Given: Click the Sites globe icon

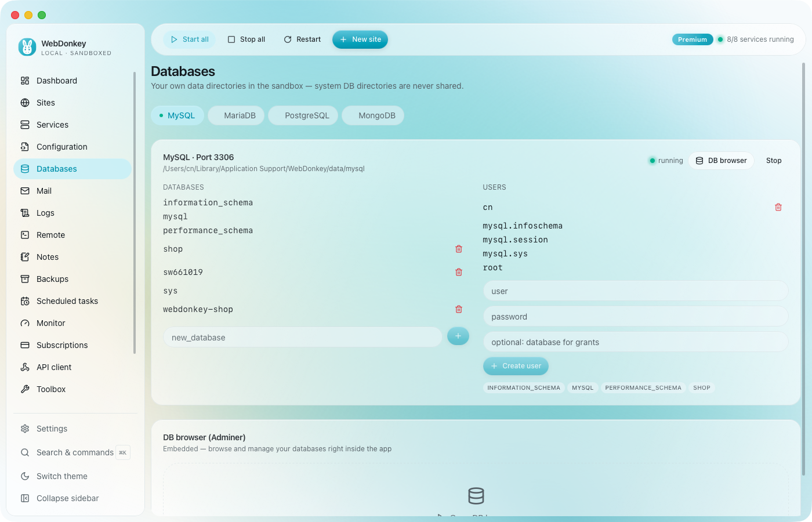Looking at the screenshot, I should pyautogui.click(x=25, y=103).
